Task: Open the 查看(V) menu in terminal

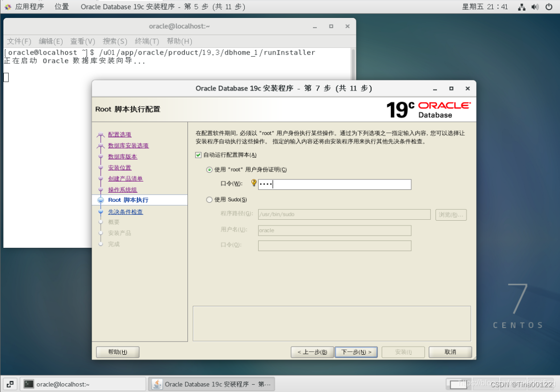Action: pos(82,41)
